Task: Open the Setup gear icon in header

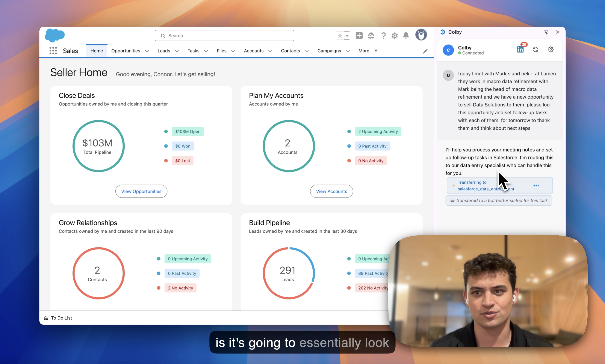Action: coord(394,36)
